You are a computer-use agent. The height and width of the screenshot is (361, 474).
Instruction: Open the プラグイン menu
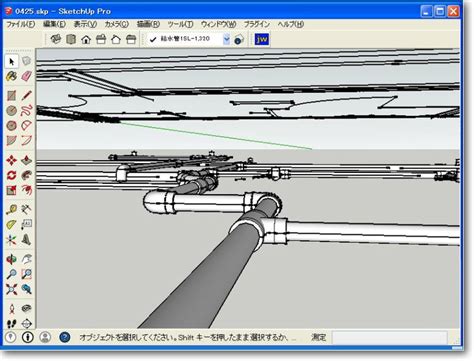click(257, 24)
